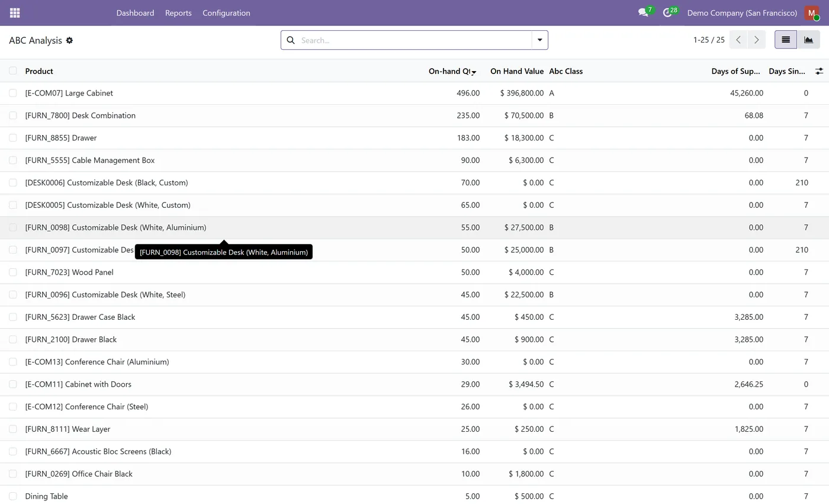The image size is (829, 504).
Task: Switch company Demo Company (San Francisco)
Action: coord(742,12)
